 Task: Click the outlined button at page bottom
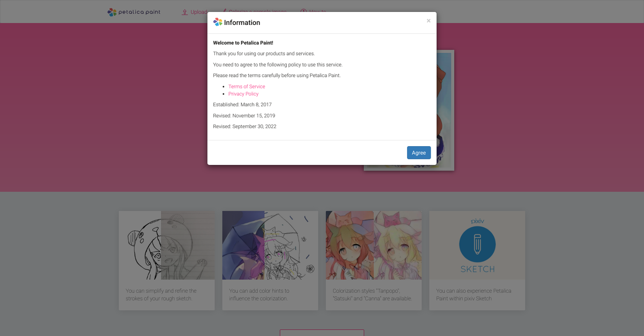coord(322,333)
